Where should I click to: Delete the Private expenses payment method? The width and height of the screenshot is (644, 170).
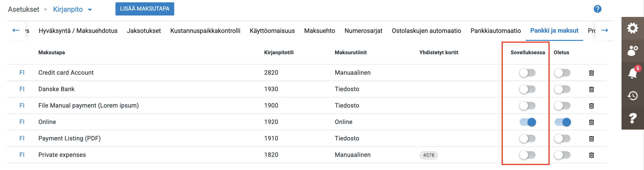click(591, 155)
